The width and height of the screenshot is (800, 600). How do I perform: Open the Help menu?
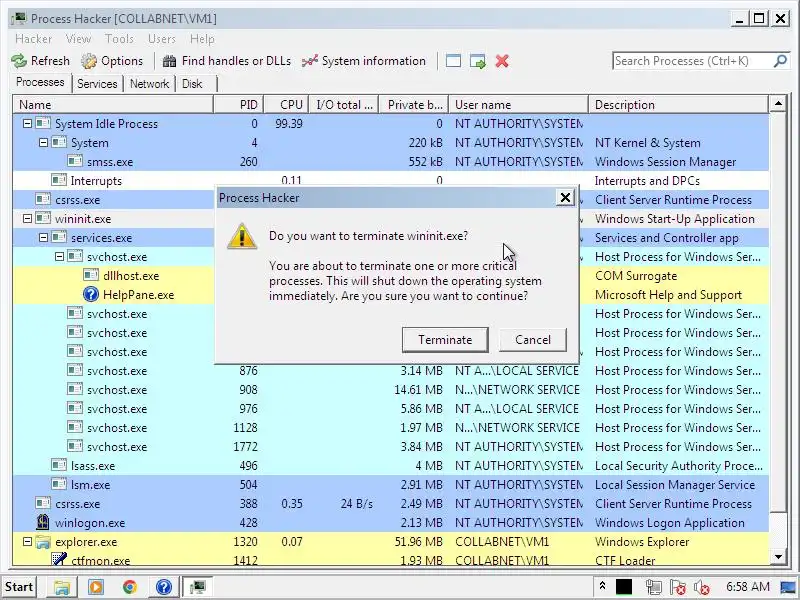pos(202,39)
